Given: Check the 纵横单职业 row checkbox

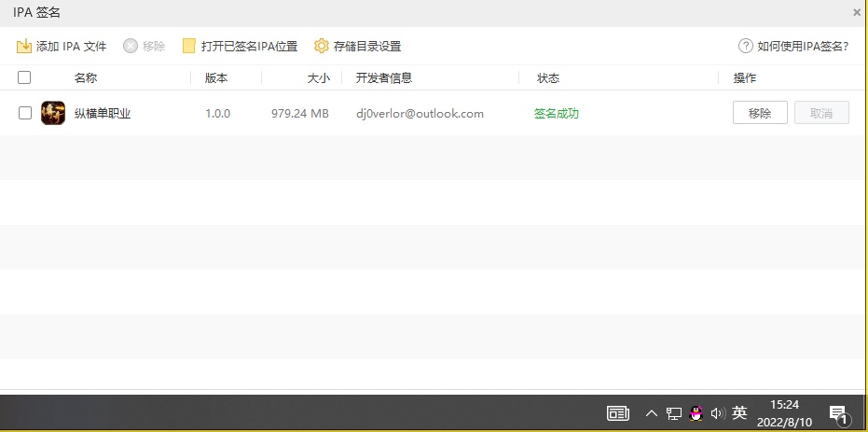Looking at the screenshot, I should click(25, 113).
